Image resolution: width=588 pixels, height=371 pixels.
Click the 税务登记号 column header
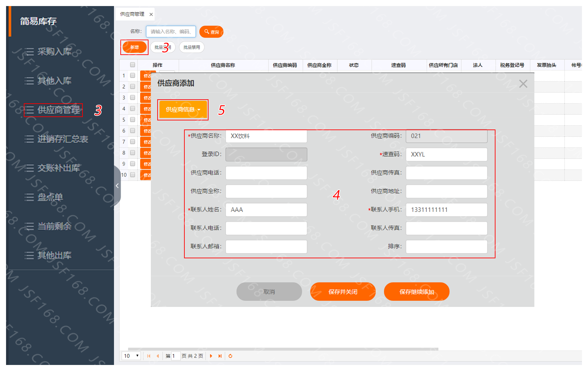[x=512, y=65]
